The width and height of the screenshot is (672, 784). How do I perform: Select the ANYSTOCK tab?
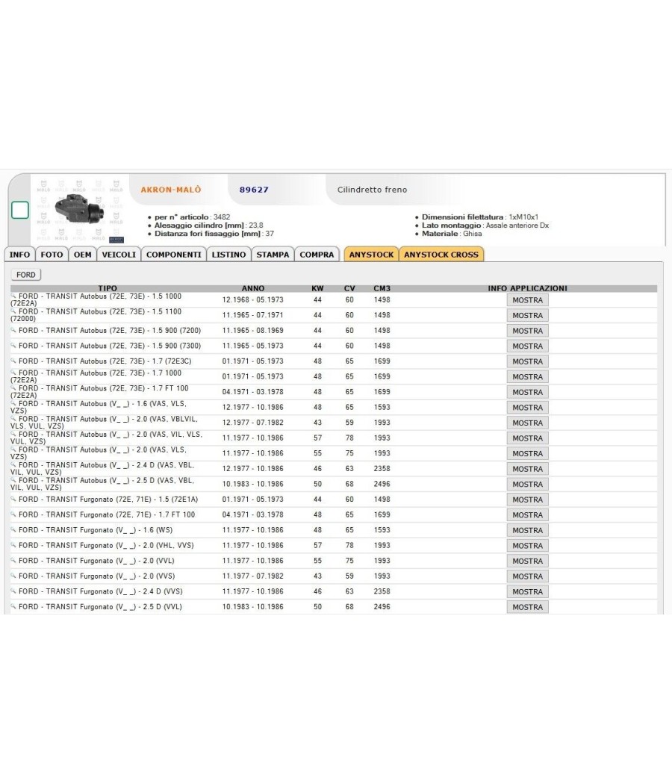[371, 255]
